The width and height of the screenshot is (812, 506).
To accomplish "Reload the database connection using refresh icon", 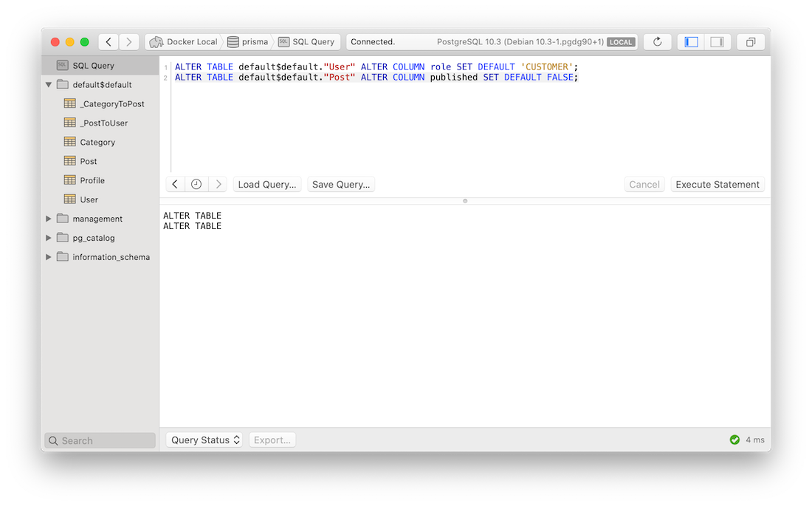I will coord(657,41).
